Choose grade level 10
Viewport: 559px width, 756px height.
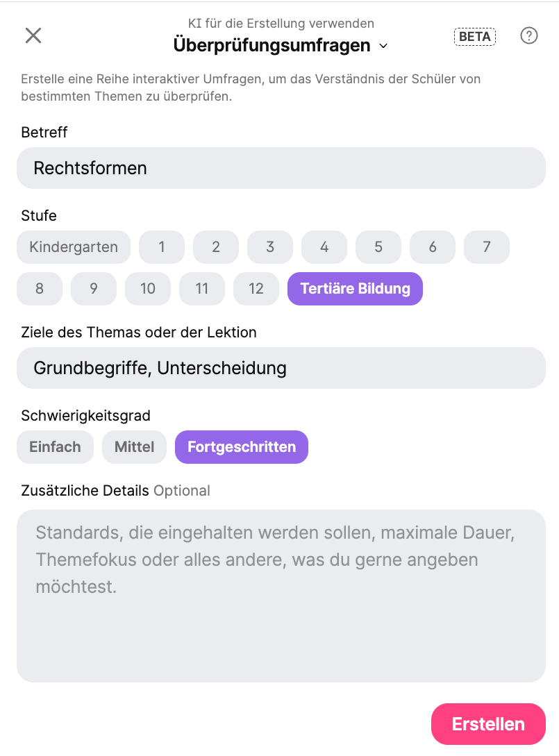click(148, 289)
